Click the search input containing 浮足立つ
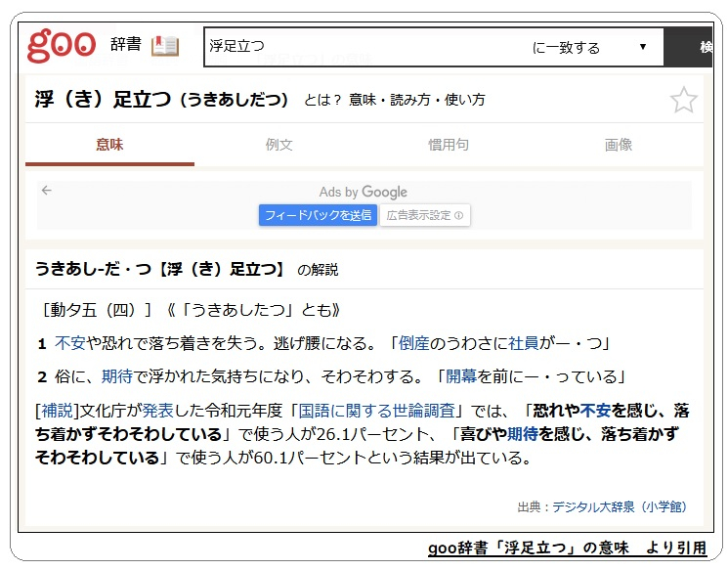The height and width of the screenshot is (570, 728). point(364,47)
